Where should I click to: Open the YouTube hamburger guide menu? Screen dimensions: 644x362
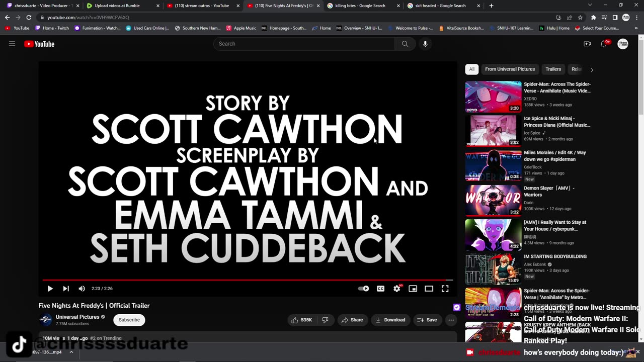(x=12, y=44)
